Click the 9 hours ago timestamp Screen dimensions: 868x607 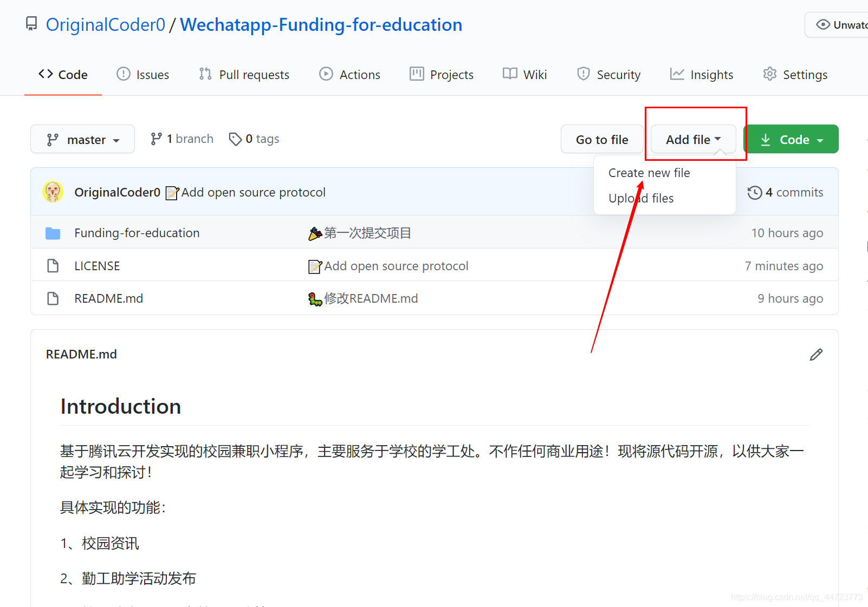[791, 298]
